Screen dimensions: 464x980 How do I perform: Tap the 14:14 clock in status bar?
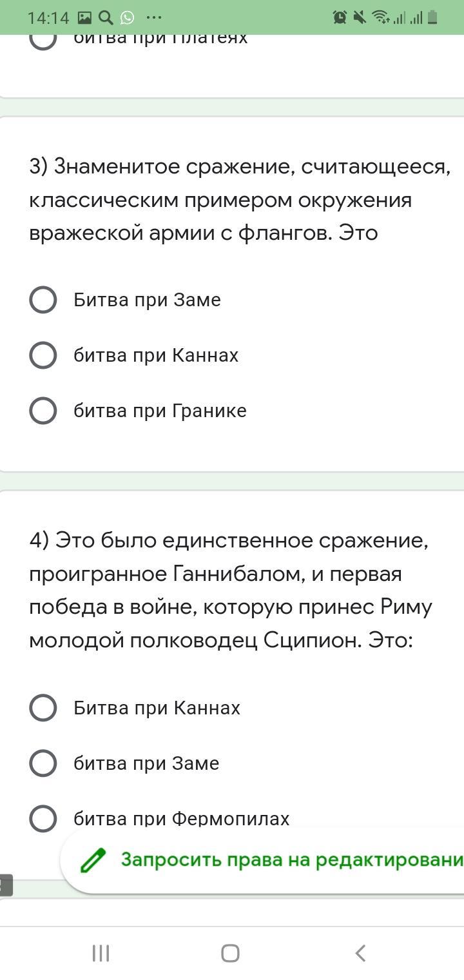tap(48, 17)
